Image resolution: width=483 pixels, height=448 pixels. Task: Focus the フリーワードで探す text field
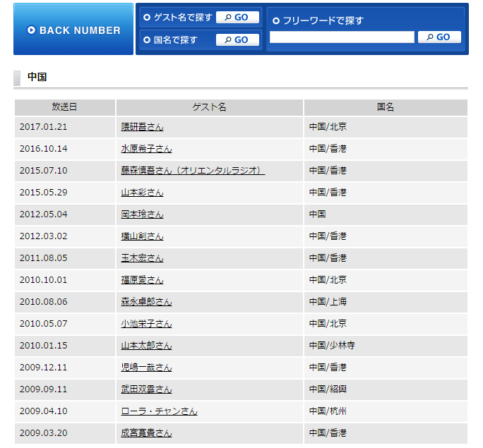click(342, 37)
